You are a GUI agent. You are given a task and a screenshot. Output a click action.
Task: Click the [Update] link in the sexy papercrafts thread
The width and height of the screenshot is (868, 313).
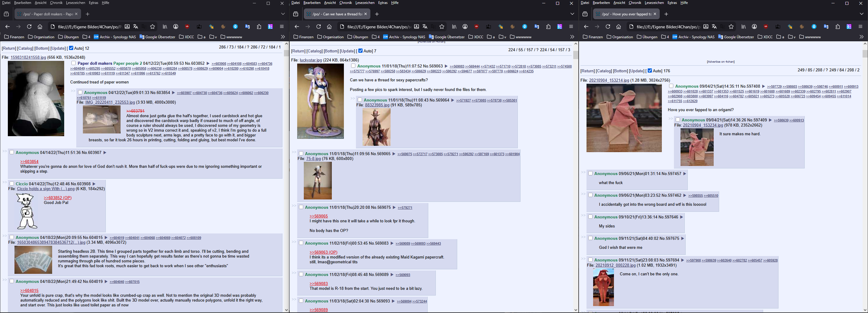pyautogui.click(x=348, y=51)
